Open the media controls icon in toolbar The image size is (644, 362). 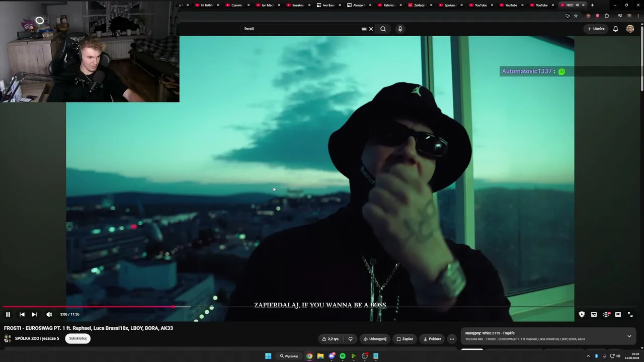pos(620,16)
